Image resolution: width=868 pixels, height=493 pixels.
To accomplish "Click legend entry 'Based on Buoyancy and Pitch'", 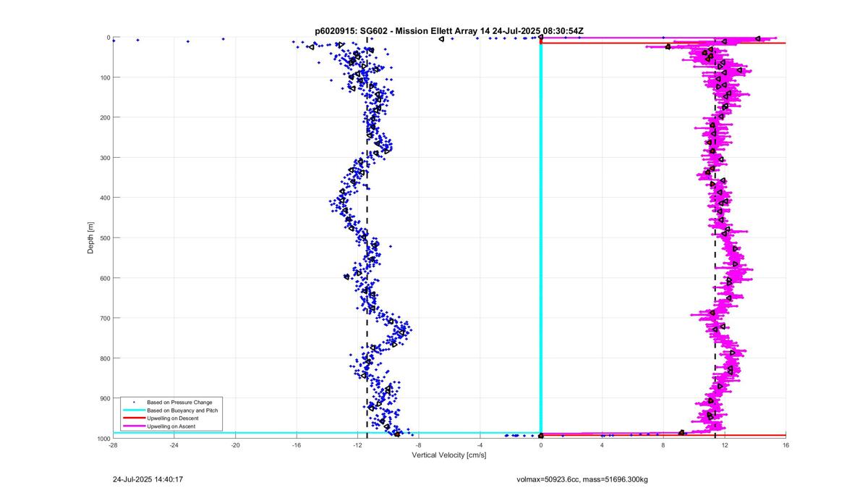I will pos(182,410).
